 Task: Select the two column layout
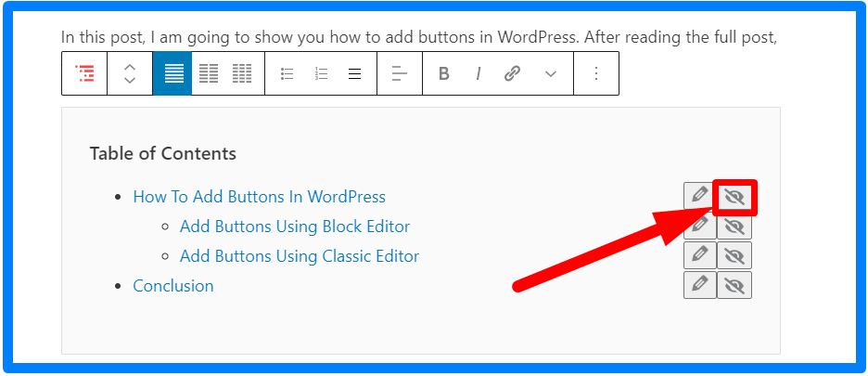tap(209, 73)
